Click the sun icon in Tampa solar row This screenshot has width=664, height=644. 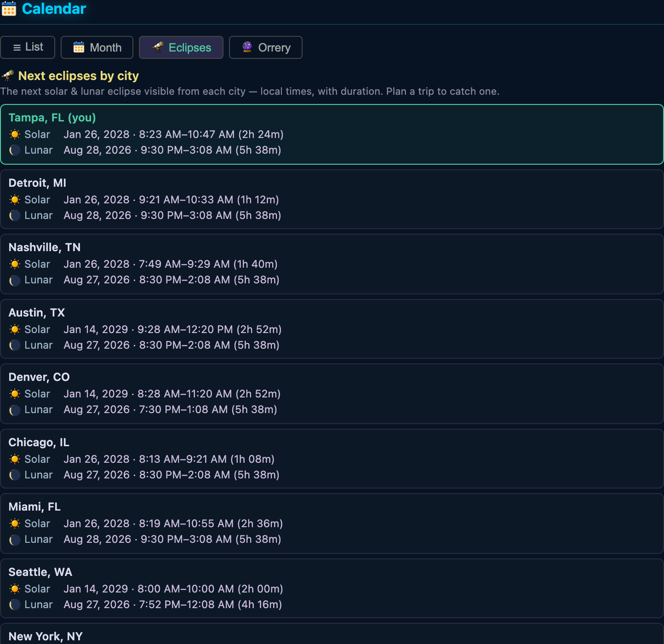(15, 134)
